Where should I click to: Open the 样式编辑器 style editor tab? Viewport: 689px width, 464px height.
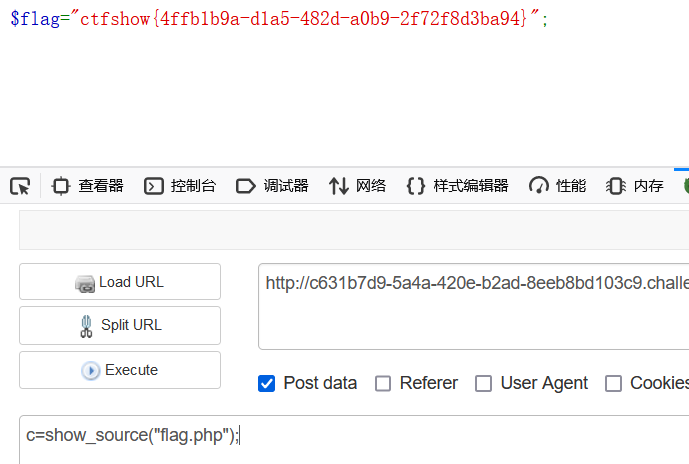(x=457, y=186)
